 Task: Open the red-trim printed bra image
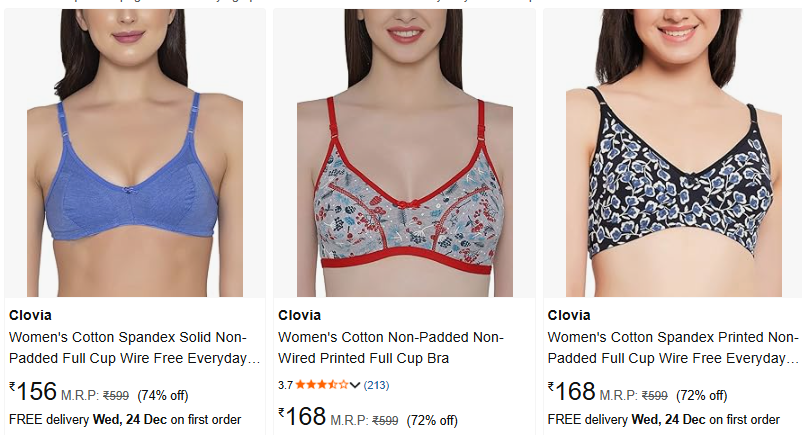click(405, 153)
